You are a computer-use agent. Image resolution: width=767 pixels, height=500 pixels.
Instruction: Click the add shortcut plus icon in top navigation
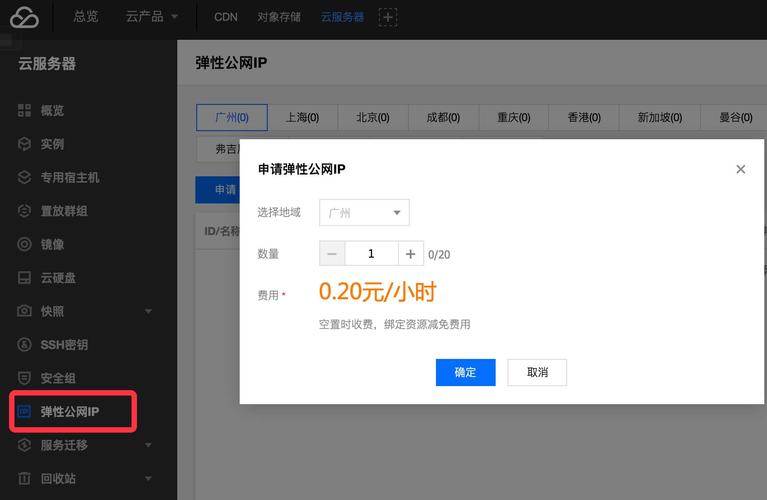point(387,17)
